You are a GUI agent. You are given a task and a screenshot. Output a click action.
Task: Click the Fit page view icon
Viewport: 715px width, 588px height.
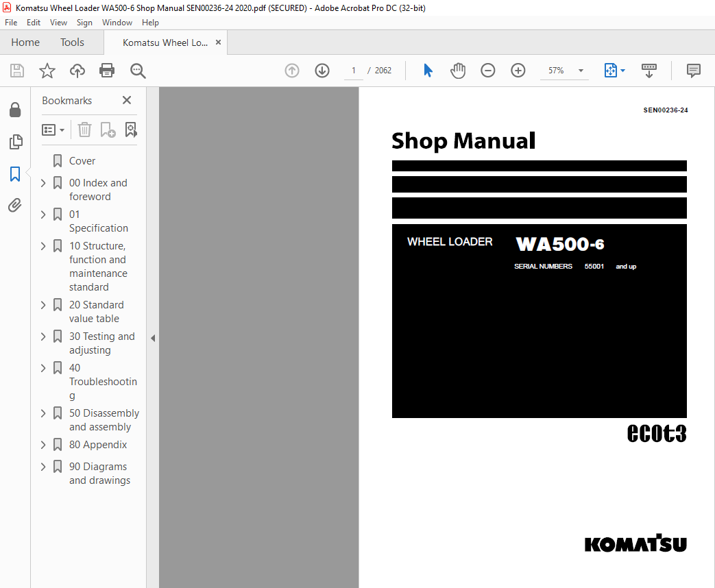[610, 71]
